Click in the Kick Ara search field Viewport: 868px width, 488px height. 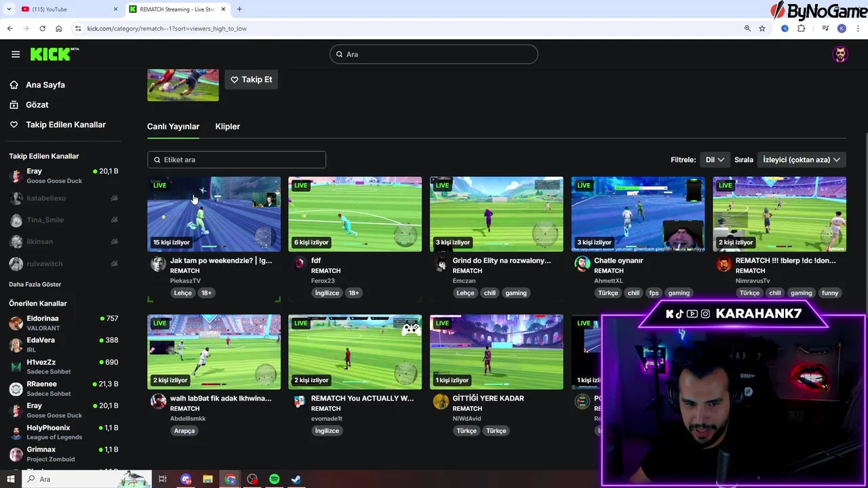point(434,54)
